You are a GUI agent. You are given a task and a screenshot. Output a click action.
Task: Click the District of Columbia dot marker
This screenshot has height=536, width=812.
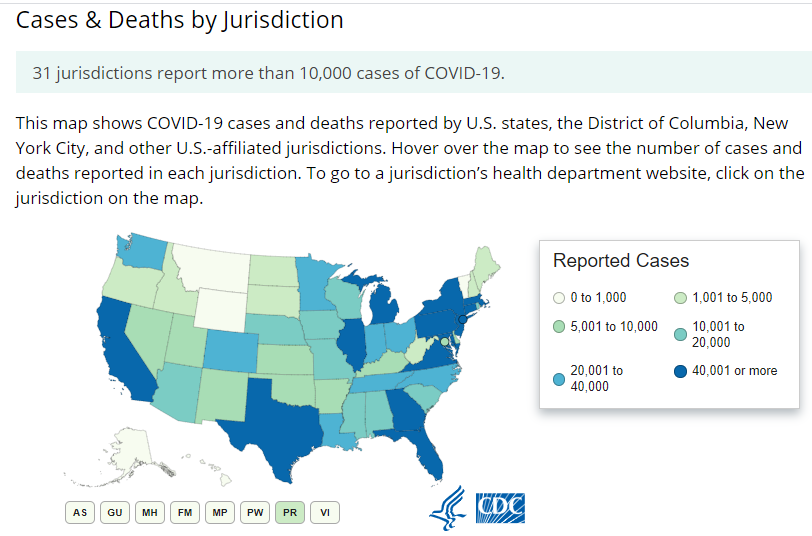coord(444,342)
